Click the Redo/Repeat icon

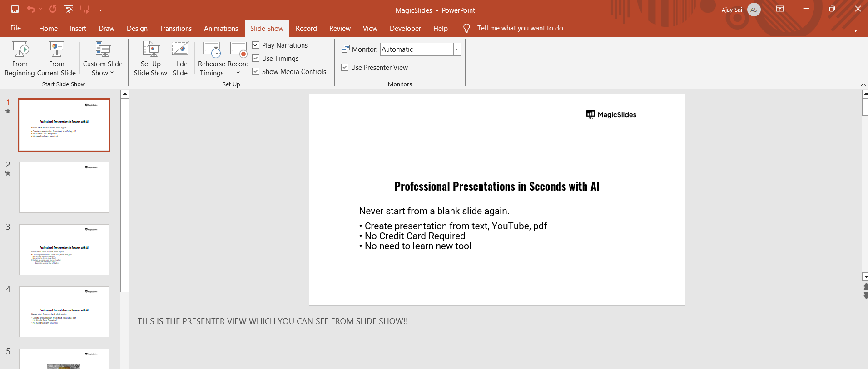coord(53,9)
